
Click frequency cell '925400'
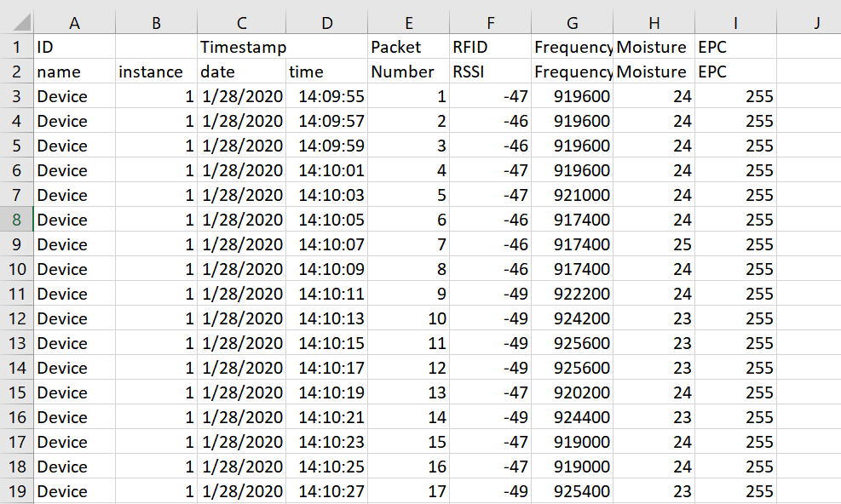pyautogui.click(x=573, y=490)
